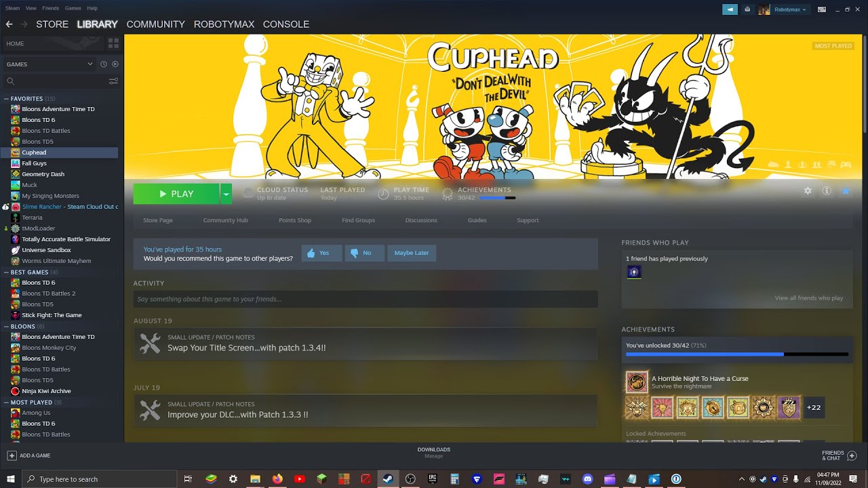Open the Friends menu
Screen dimensions: 868x488
pos(51,8)
